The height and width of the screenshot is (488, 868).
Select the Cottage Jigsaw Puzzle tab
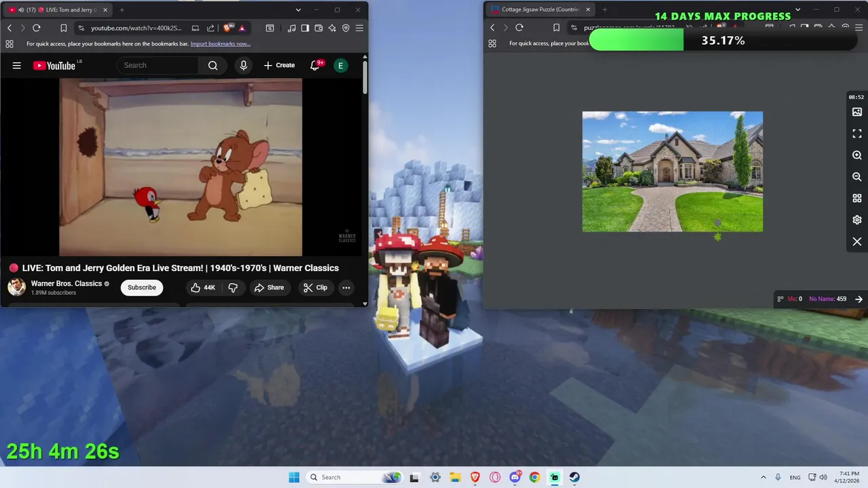(x=540, y=9)
